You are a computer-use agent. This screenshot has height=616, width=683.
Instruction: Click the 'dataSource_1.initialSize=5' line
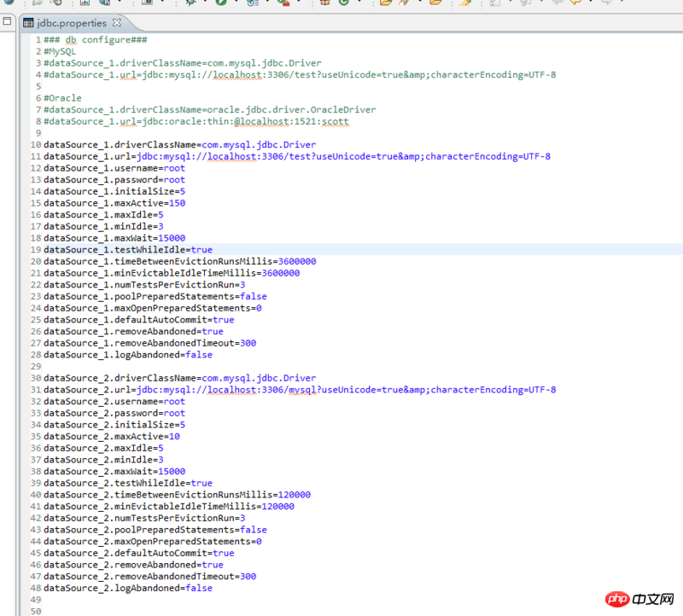coord(114,192)
